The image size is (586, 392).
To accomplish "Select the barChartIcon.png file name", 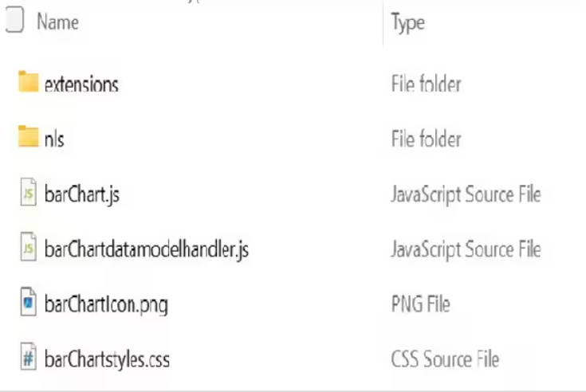I will [x=106, y=304].
